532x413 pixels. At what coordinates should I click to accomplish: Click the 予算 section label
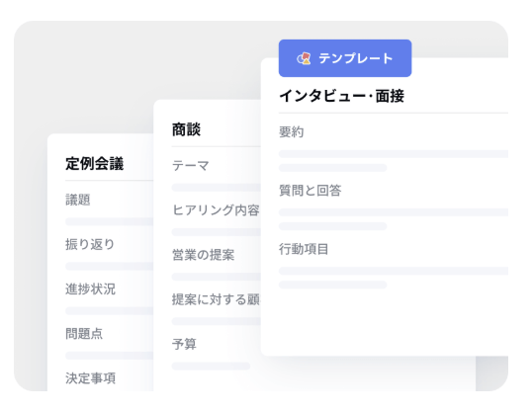coord(184,344)
